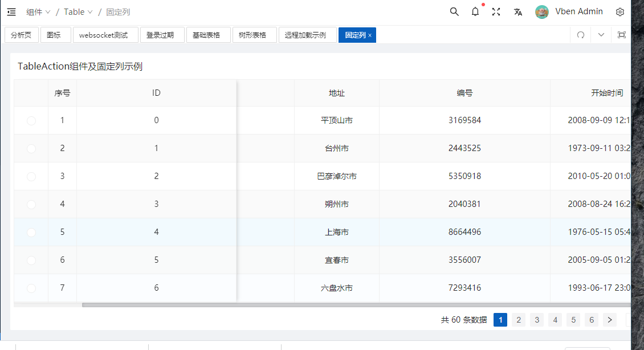The height and width of the screenshot is (350, 644).
Task: Select the radio button on row 1
Action: point(31,120)
